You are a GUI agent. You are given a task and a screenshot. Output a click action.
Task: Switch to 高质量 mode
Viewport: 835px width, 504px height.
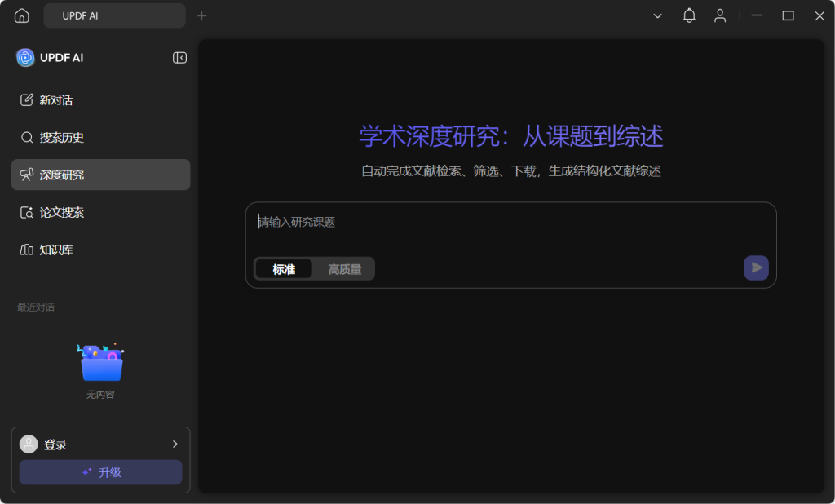[x=344, y=269]
